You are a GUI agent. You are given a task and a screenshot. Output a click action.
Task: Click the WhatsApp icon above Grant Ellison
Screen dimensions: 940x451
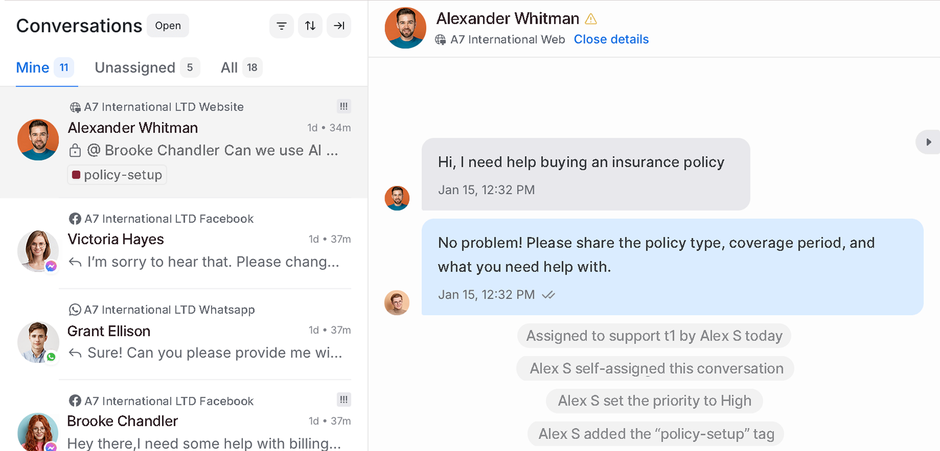pyautogui.click(x=75, y=310)
